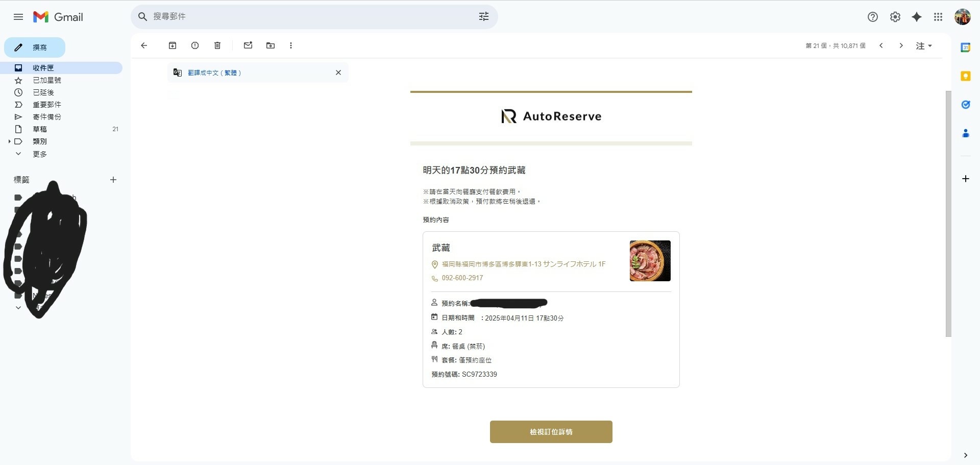Viewport: 980px width, 465px height.
Task: Open the 草稿 drafts folder
Action: tap(39, 129)
